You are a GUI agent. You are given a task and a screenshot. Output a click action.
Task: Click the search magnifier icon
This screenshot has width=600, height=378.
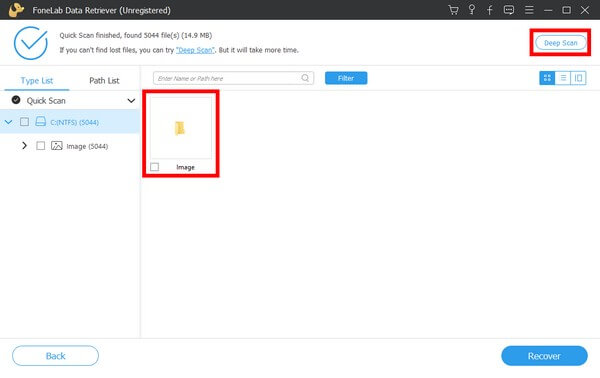click(305, 78)
